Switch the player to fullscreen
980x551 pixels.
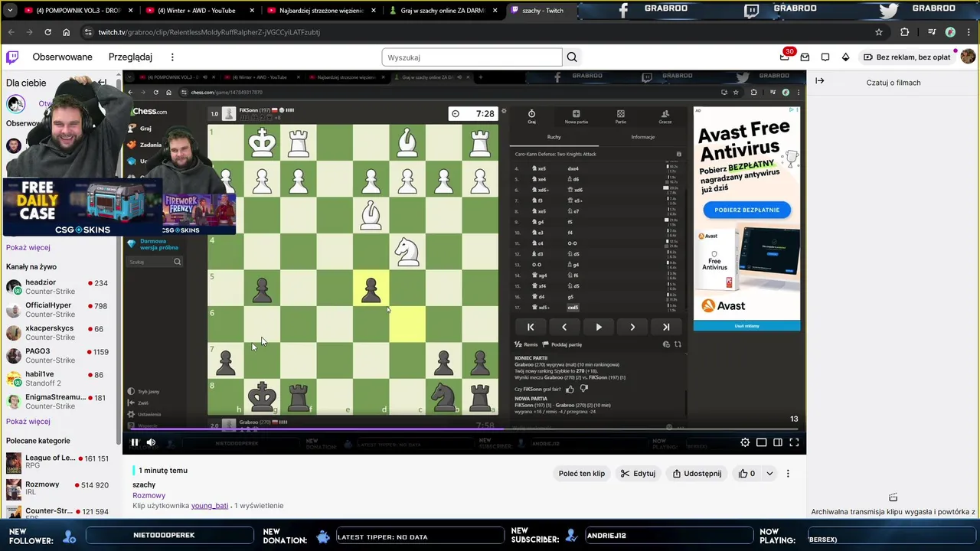pyautogui.click(x=794, y=442)
